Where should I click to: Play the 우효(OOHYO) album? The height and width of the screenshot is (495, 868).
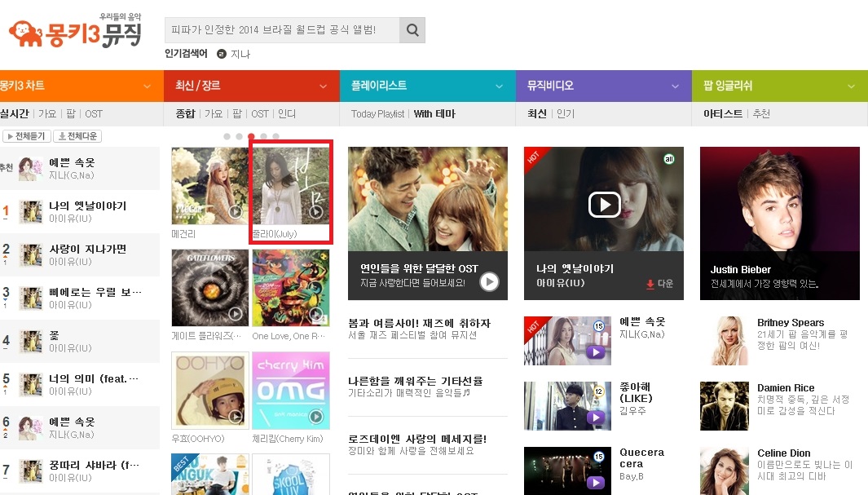236,417
